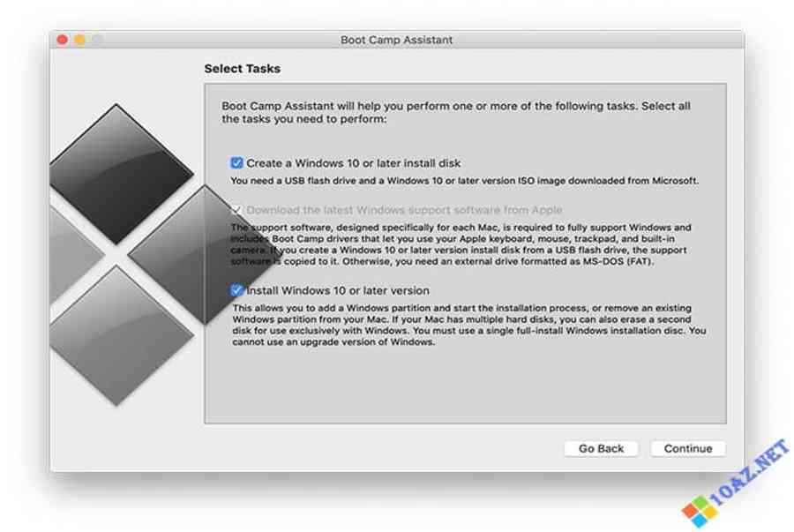Click the paragraph starting "The support software, designed specifically"
The height and width of the screenshot is (532, 794).
(x=461, y=244)
